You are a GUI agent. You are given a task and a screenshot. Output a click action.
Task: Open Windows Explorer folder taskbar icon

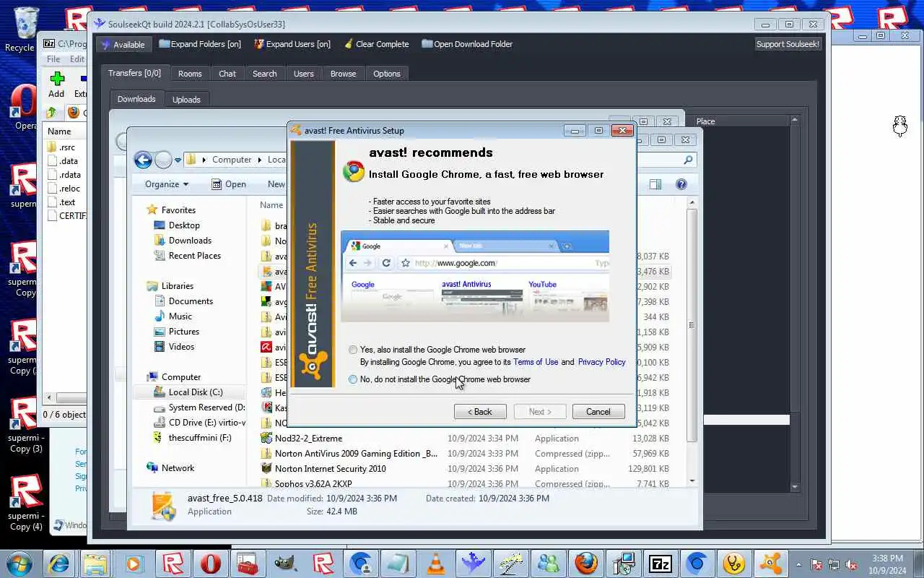95,563
